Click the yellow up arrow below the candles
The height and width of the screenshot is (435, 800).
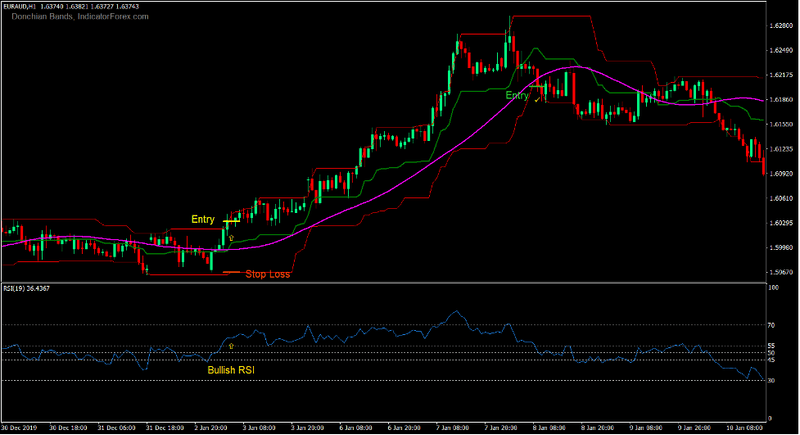(x=231, y=239)
